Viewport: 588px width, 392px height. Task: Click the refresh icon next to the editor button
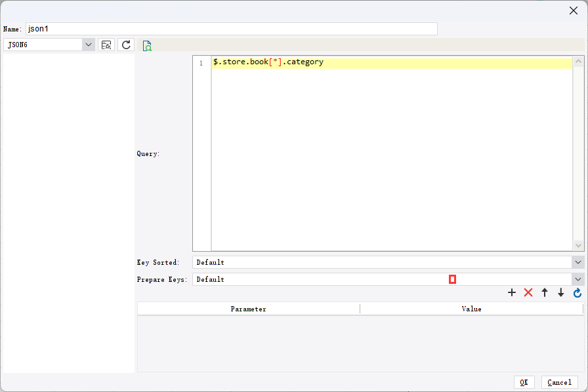click(125, 45)
